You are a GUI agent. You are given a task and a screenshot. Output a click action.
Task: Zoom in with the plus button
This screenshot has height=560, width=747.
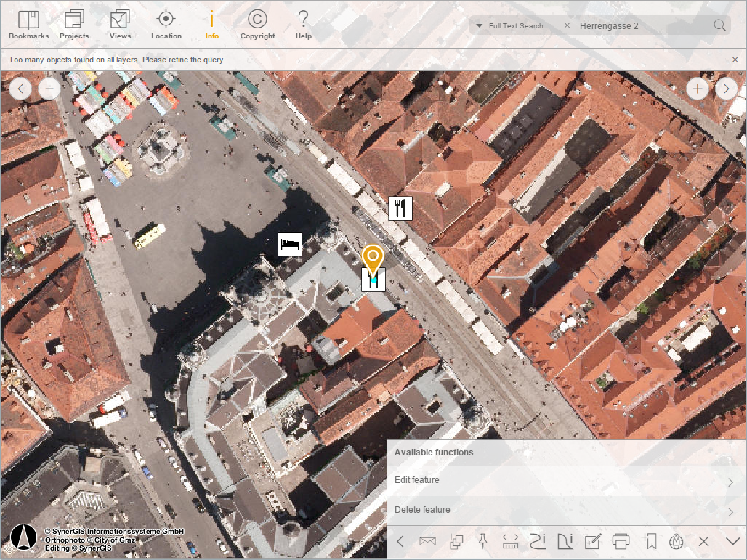tap(698, 89)
